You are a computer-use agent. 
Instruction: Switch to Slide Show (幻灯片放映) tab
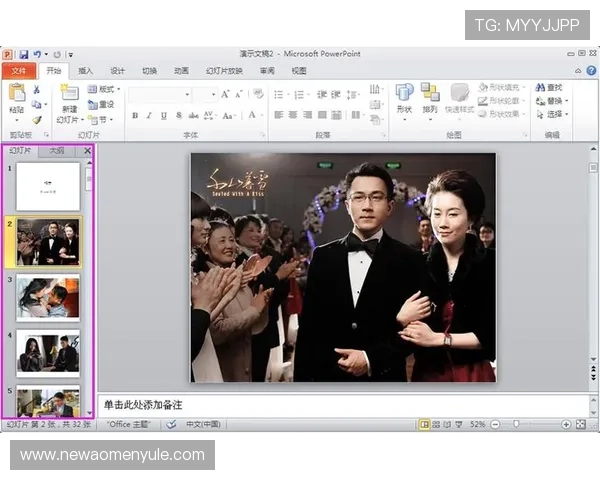[224, 71]
